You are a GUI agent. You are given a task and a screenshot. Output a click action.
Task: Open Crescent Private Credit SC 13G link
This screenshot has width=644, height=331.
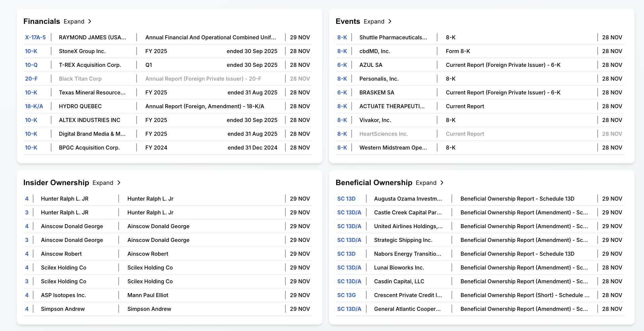(346, 295)
